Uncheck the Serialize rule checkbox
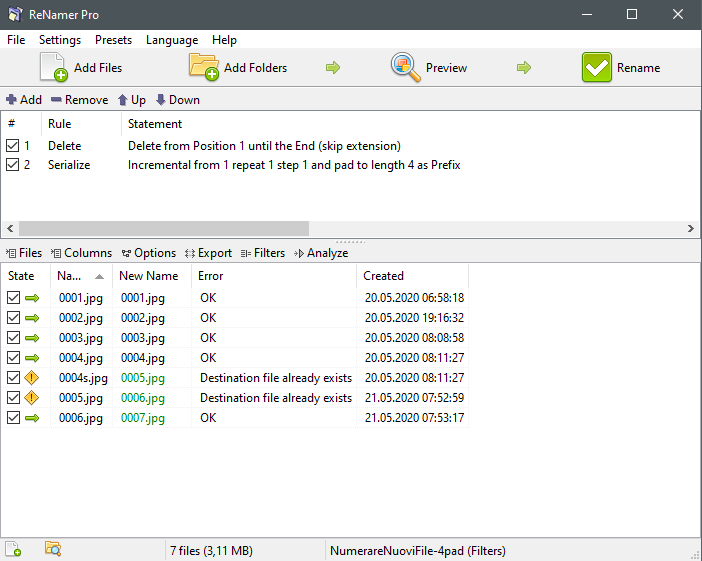702x561 pixels. tap(13, 165)
